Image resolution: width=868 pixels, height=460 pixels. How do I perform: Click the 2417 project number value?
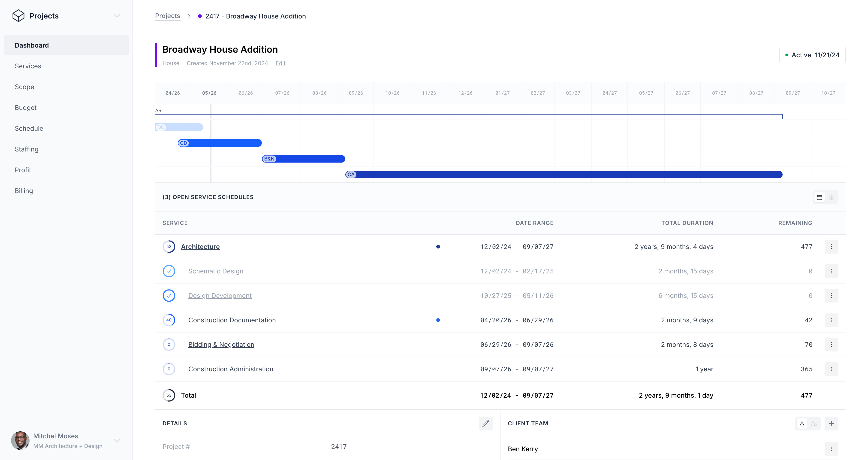[339, 447]
